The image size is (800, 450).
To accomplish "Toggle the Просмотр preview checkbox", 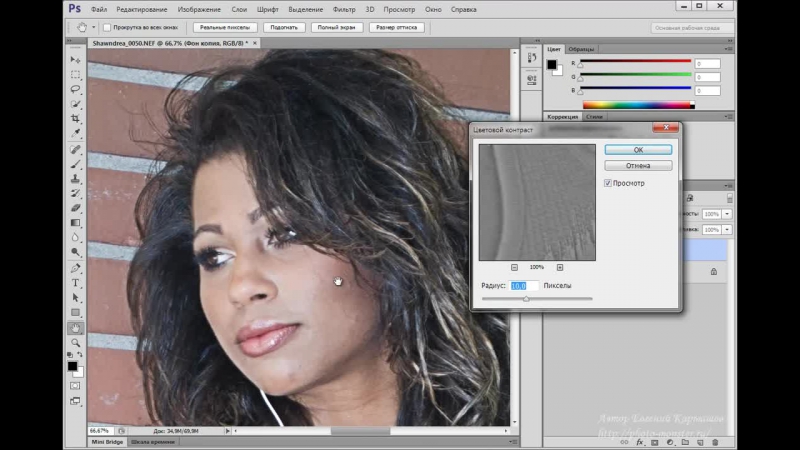I will coord(608,183).
